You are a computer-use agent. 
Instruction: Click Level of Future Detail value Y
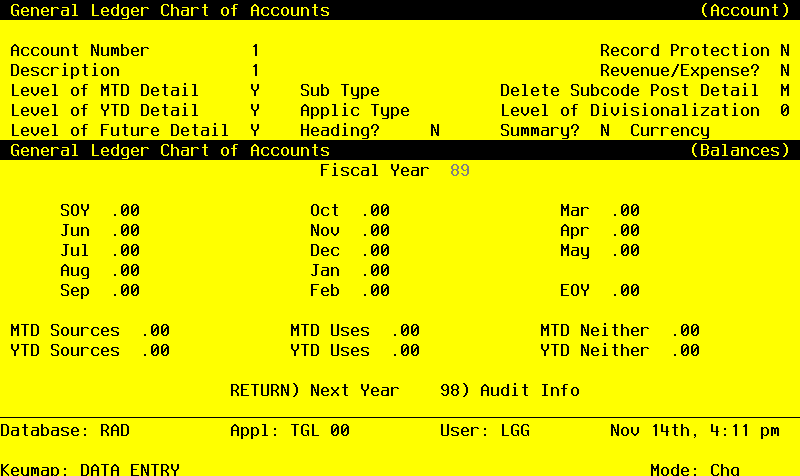[x=255, y=131]
